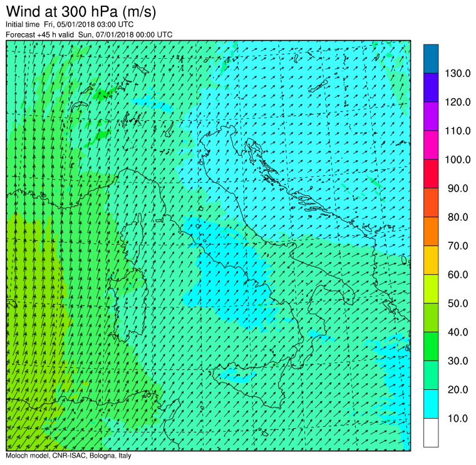Click the yellow swatch between 60.0 and 70.0
Image resolution: width=476 pixels, height=465 pixels.
click(431, 260)
